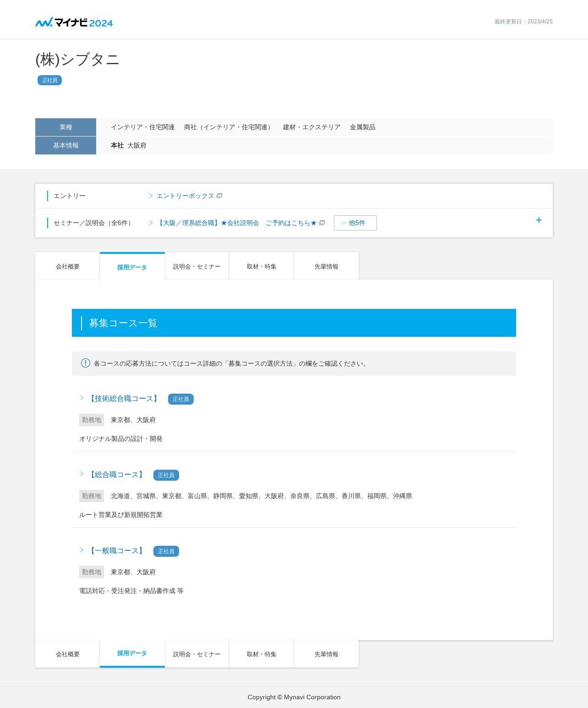This screenshot has height=708, width=588.
Task: Open the 【一般職コース】 course link
Action: click(x=116, y=551)
